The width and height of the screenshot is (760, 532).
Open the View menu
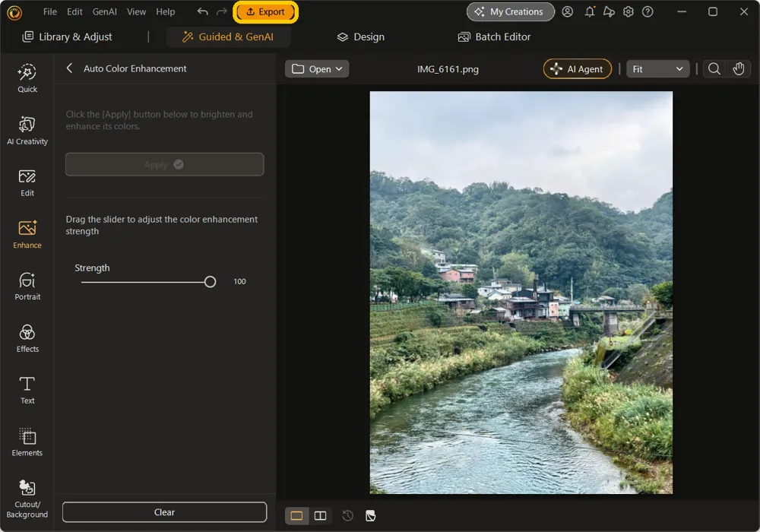pos(136,11)
